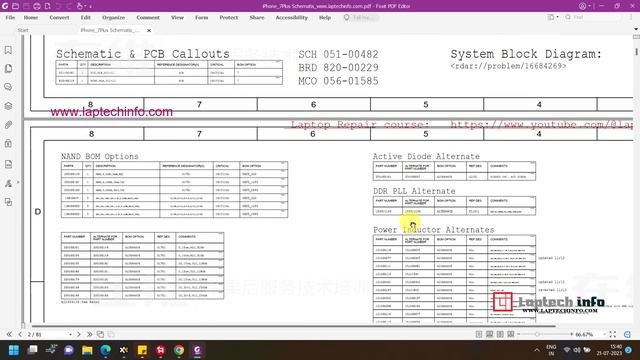
Task: Click the www.laptechinfo.com link in the document
Action: [111, 112]
